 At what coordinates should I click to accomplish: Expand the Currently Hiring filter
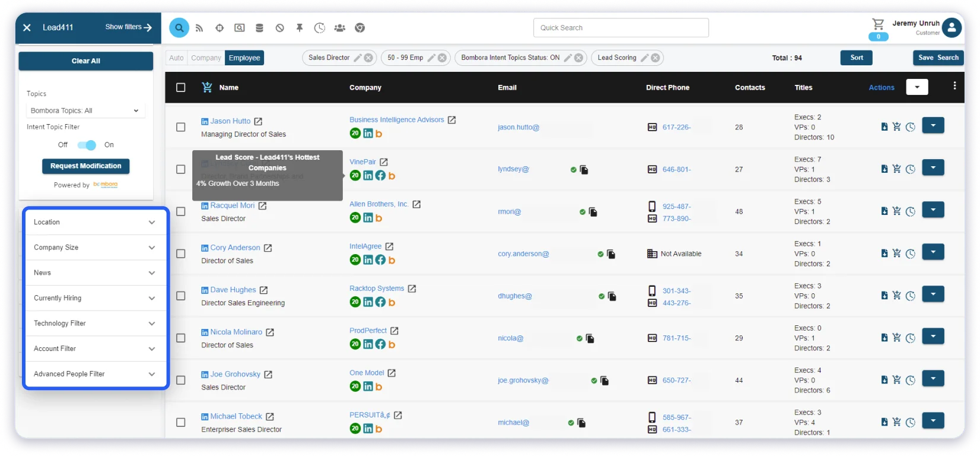coord(96,298)
